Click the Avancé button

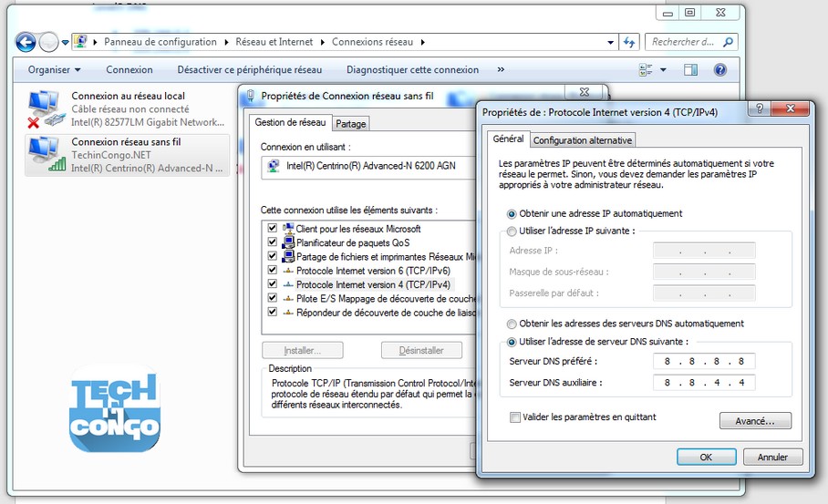[755, 421]
